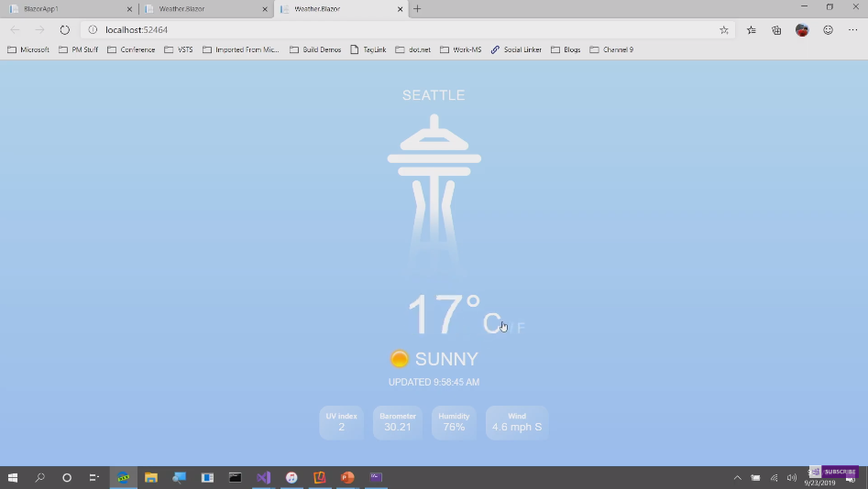Image resolution: width=868 pixels, height=489 pixels.
Task: Select Celsius temperature unit C
Action: (491, 323)
